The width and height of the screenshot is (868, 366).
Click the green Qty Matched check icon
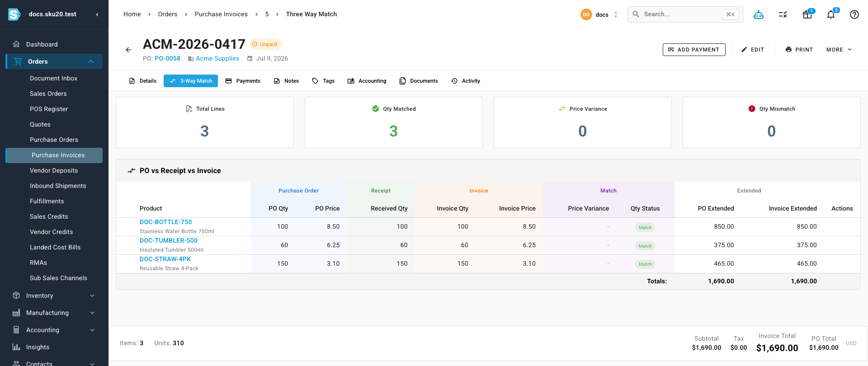[x=375, y=109]
